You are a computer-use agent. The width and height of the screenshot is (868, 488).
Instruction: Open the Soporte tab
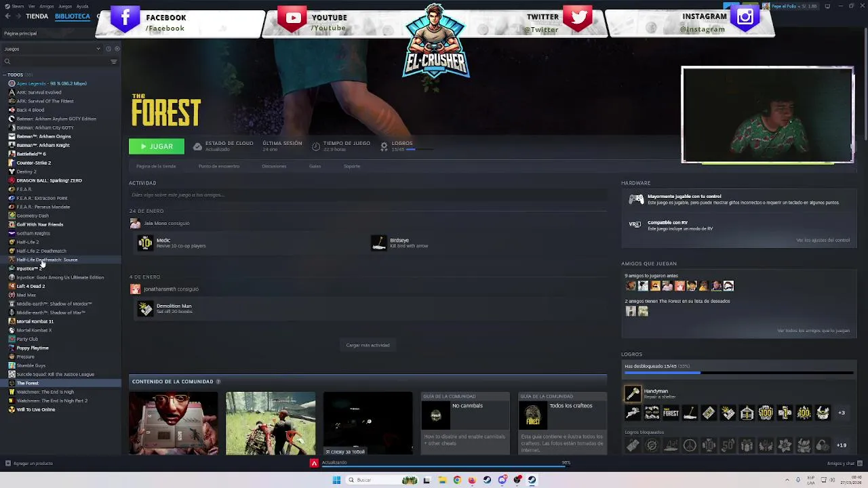352,166
